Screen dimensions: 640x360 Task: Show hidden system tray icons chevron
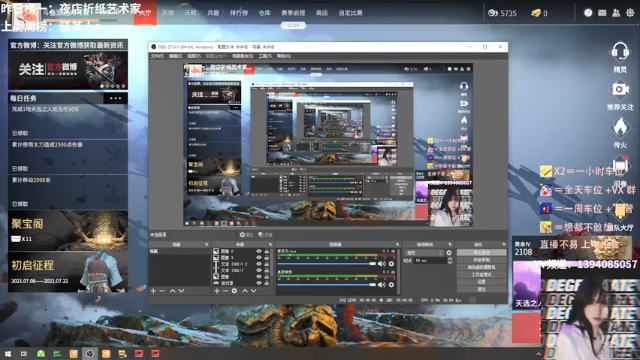538,354
